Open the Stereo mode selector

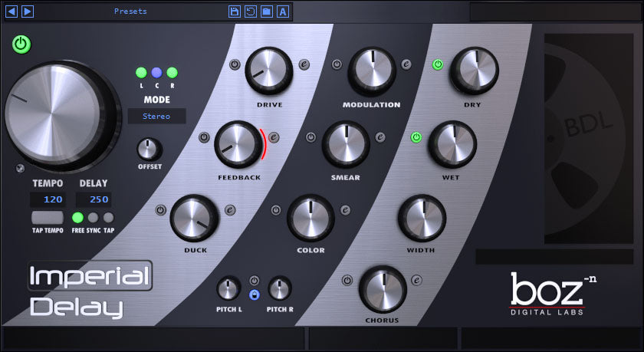pyautogui.click(x=156, y=117)
